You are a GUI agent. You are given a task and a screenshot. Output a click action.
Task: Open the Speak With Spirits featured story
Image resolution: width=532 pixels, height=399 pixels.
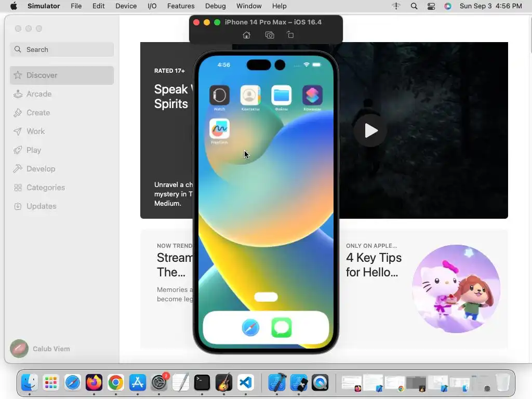(x=167, y=130)
